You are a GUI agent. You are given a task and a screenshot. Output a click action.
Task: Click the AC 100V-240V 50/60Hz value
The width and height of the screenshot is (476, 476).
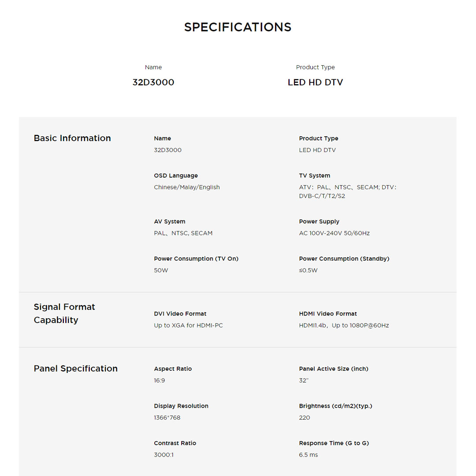pos(334,233)
